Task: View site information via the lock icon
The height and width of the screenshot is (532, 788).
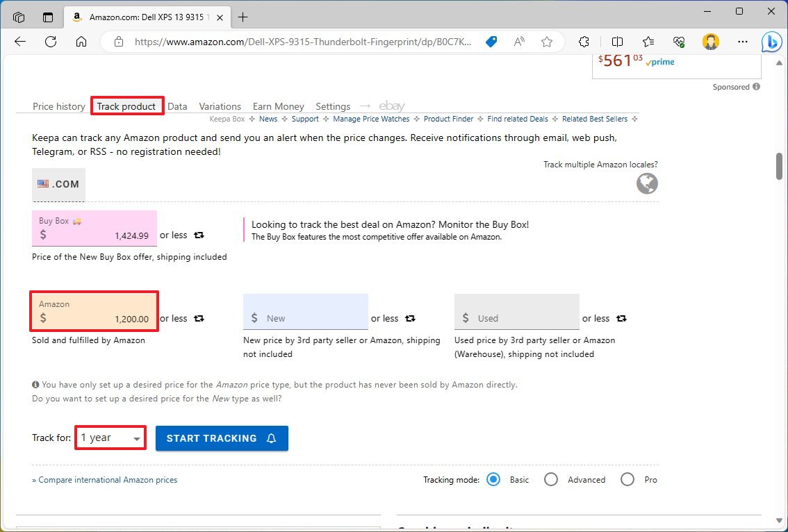Action: pos(119,42)
